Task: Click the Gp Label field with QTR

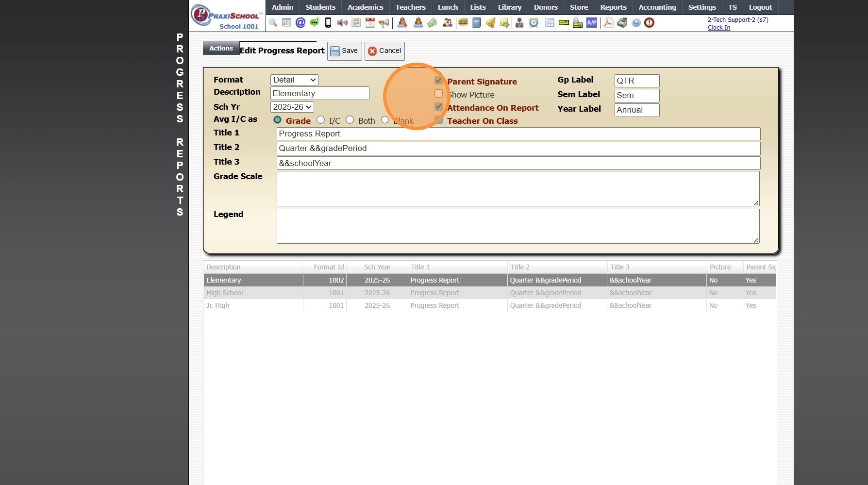Action: pos(637,81)
